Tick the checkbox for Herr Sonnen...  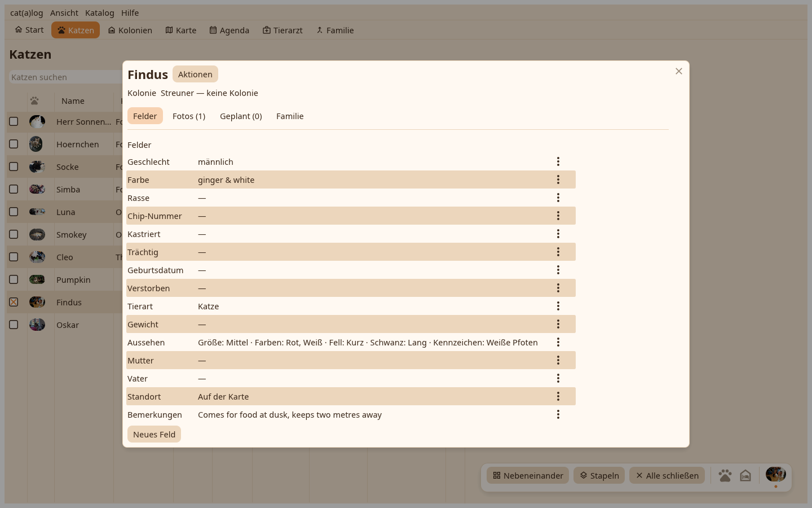pos(14,121)
